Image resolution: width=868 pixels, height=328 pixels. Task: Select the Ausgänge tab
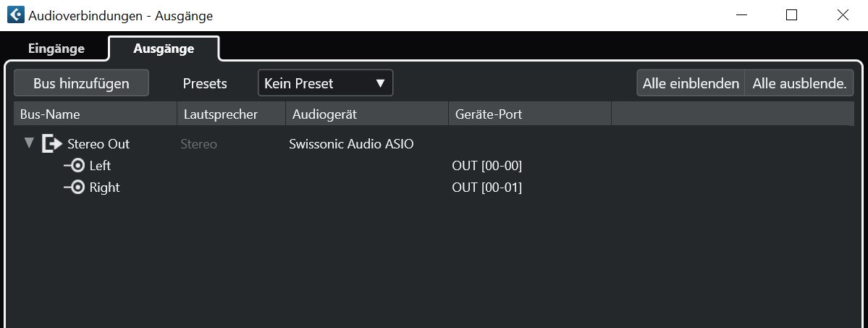tap(164, 49)
